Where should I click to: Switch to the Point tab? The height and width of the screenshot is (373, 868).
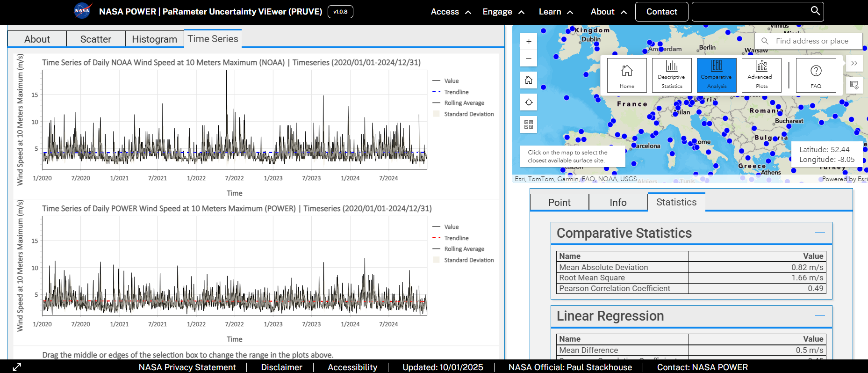click(559, 203)
